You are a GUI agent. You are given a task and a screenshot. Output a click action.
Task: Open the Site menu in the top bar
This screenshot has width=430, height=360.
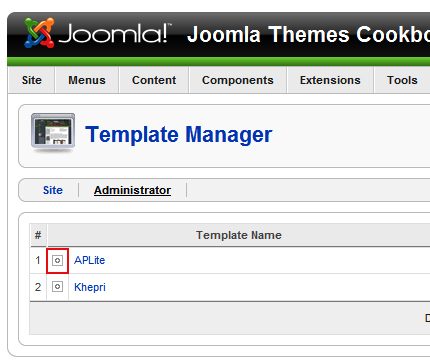[x=32, y=80]
